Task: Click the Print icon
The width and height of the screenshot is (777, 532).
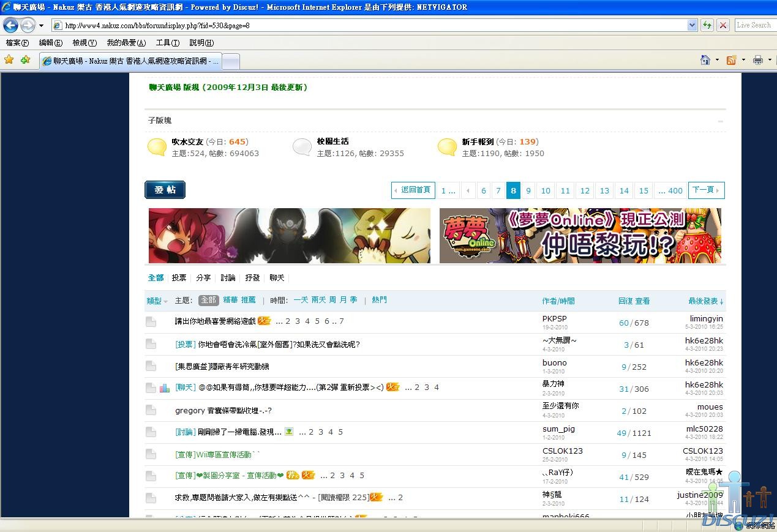Action: [757, 60]
